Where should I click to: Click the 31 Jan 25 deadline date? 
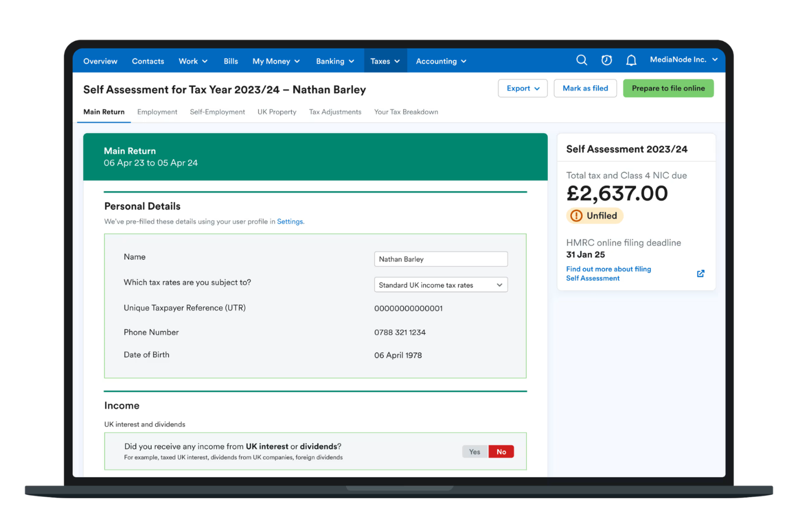pyautogui.click(x=586, y=254)
